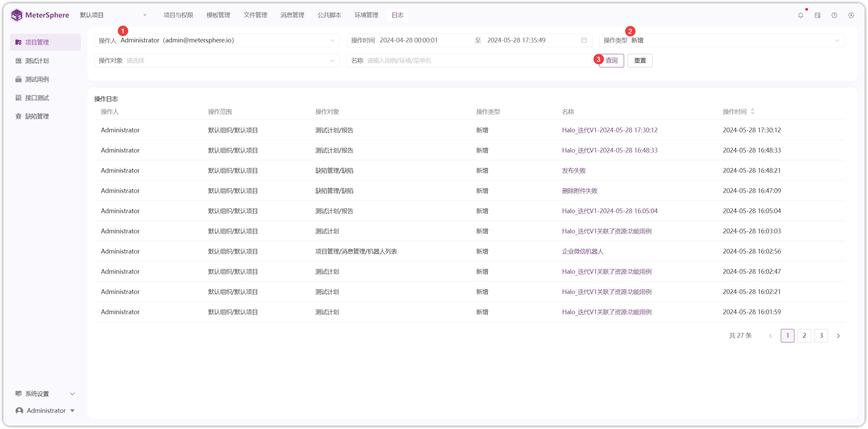This screenshot has height=429, width=868.
Task: Select the 消息管理 tab
Action: (292, 15)
